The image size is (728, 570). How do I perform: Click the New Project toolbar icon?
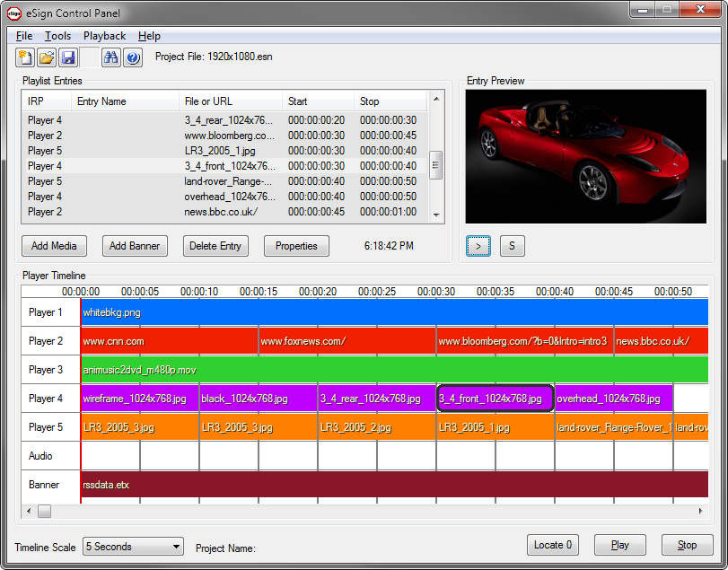pyautogui.click(x=25, y=57)
